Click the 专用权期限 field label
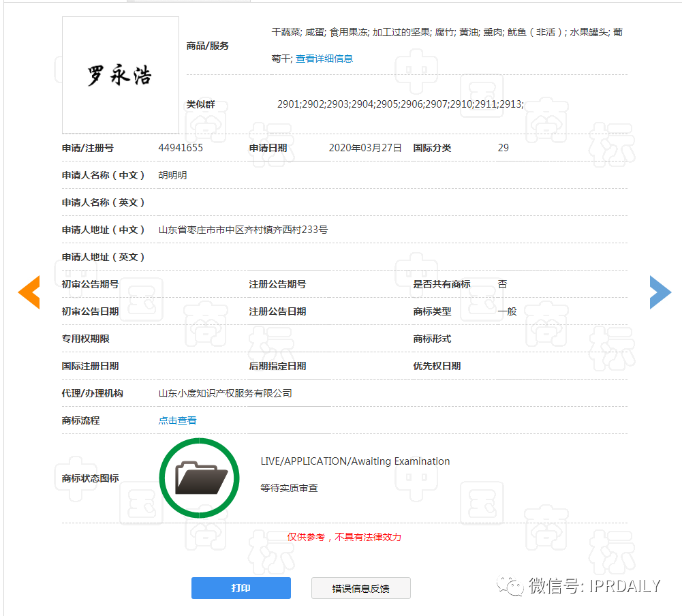The image size is (682, 616). [86, 339]
